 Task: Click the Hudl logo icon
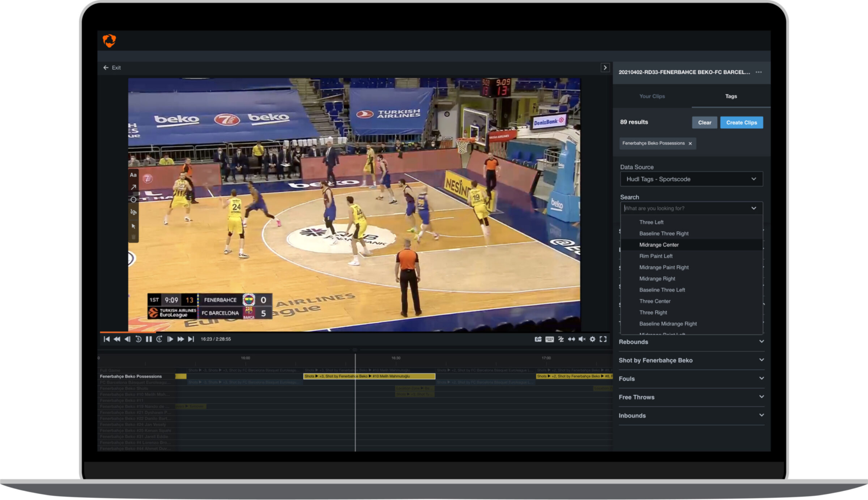[109, 41]
